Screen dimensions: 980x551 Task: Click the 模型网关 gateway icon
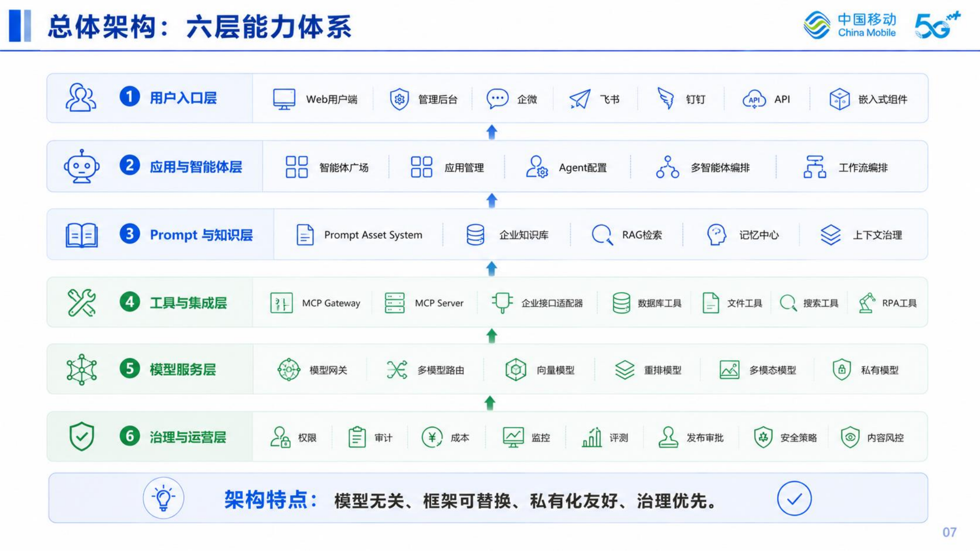289,370
